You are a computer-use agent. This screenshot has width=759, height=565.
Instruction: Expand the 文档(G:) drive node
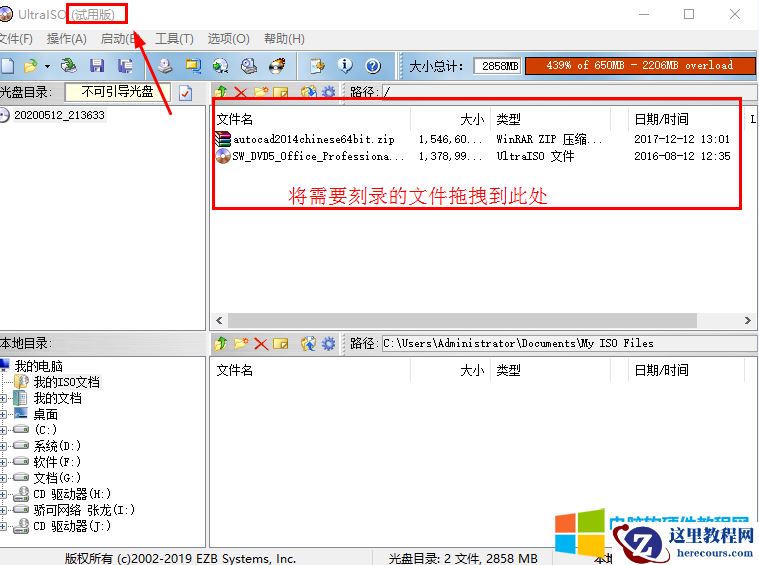3,478
